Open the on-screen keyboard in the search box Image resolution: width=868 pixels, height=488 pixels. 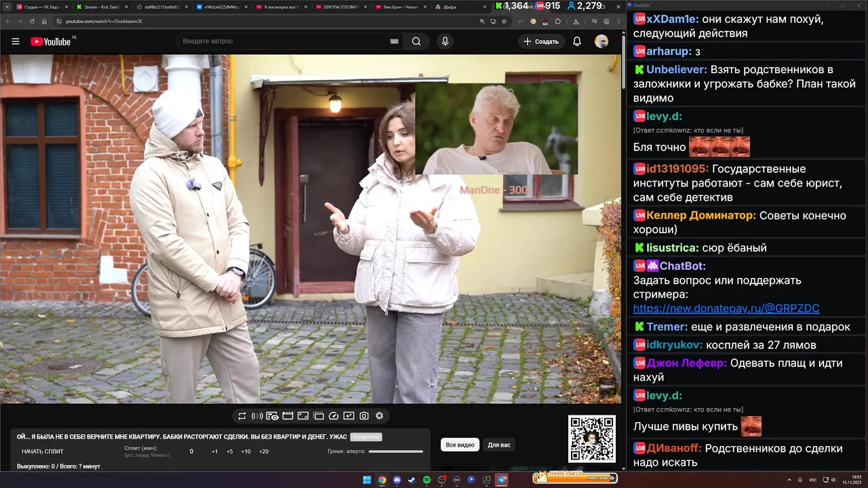[x=394, y=41]
